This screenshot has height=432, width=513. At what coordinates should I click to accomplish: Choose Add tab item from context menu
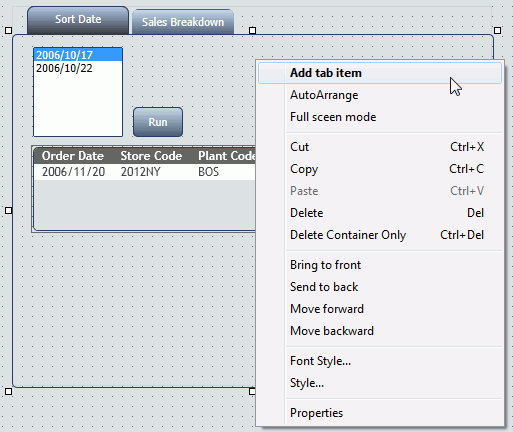380,73
